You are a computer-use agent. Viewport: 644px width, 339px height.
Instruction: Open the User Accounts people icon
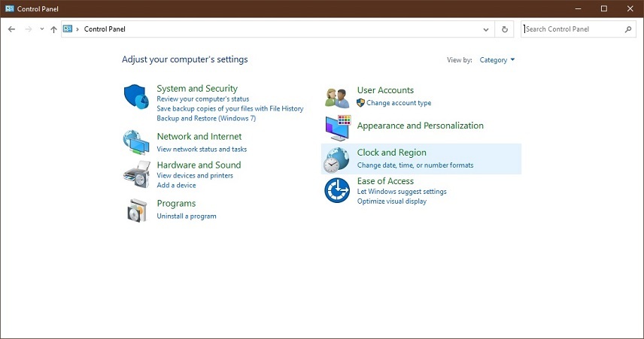coord(337,98)
